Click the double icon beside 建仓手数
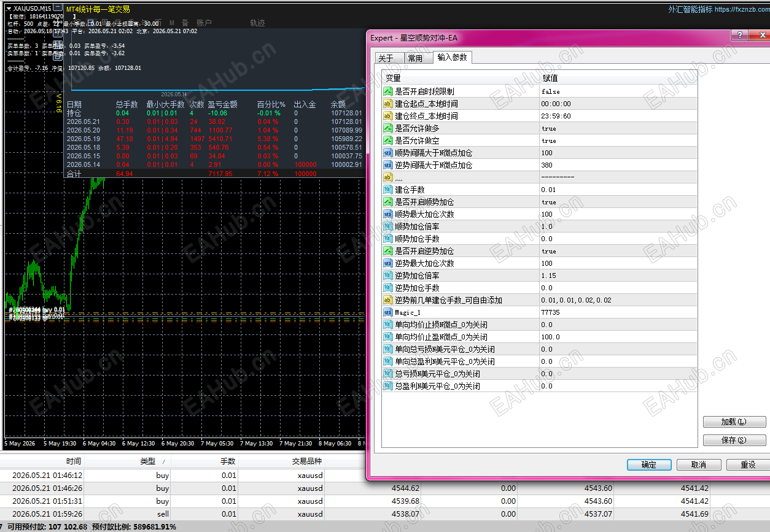The image size is (770, 532). [x=387, y=190]
